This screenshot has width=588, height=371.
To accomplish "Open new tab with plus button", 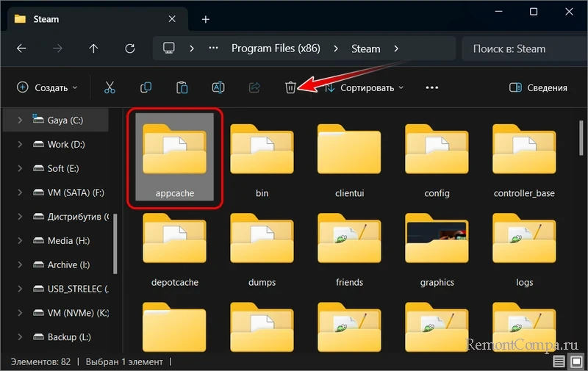I will (x=206, y=19).
